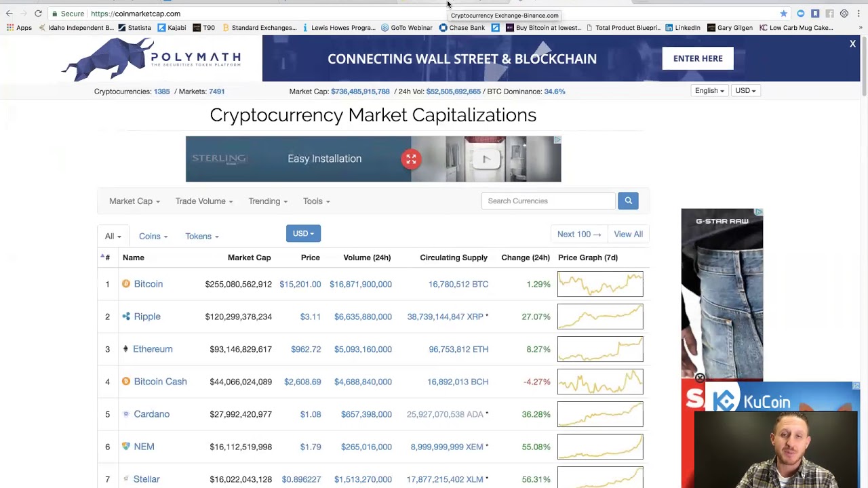
Task: Close the Polymath banner with X
Action: click(x=852, y=44)
